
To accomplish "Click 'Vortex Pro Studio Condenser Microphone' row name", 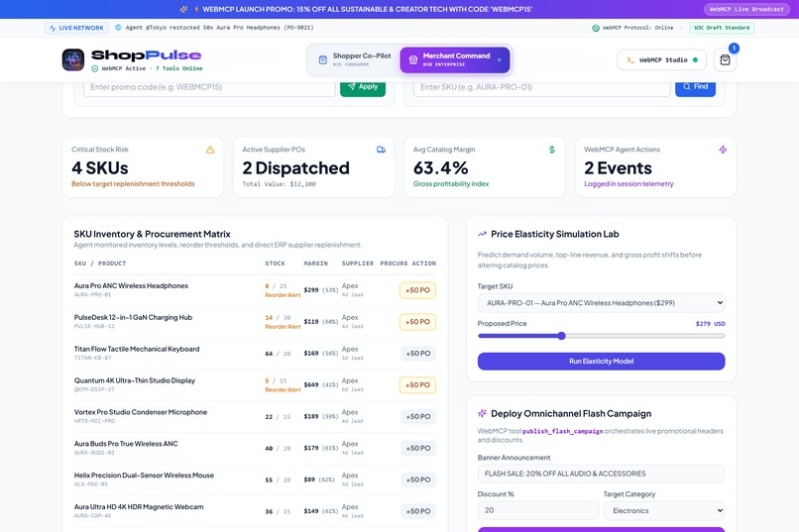I will [141, 412].
